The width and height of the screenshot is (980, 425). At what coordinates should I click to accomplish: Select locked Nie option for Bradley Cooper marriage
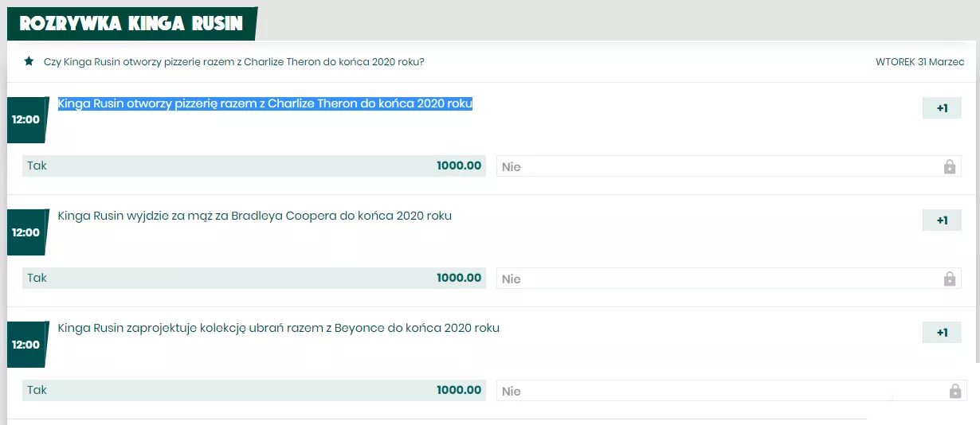(x=728, y=279)
